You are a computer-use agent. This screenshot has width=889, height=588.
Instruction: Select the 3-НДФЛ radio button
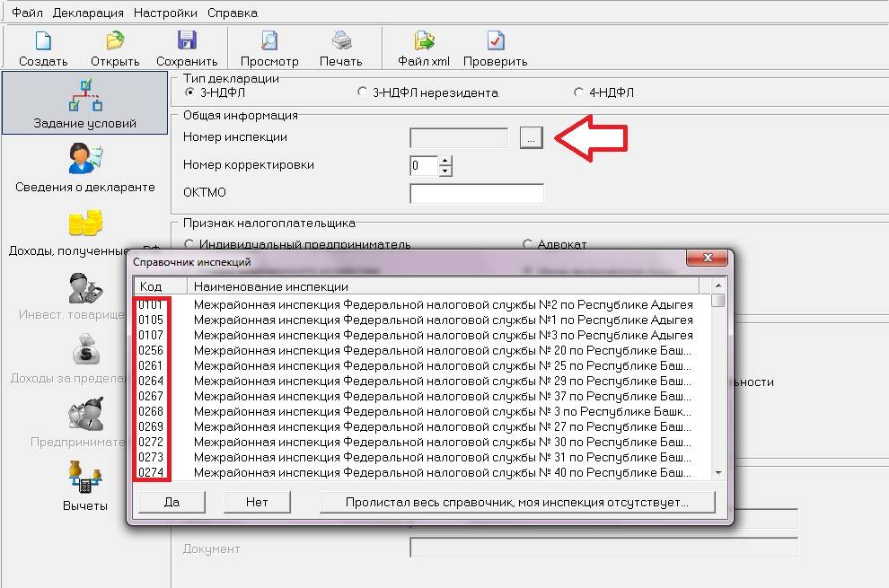tap(189, 92)
